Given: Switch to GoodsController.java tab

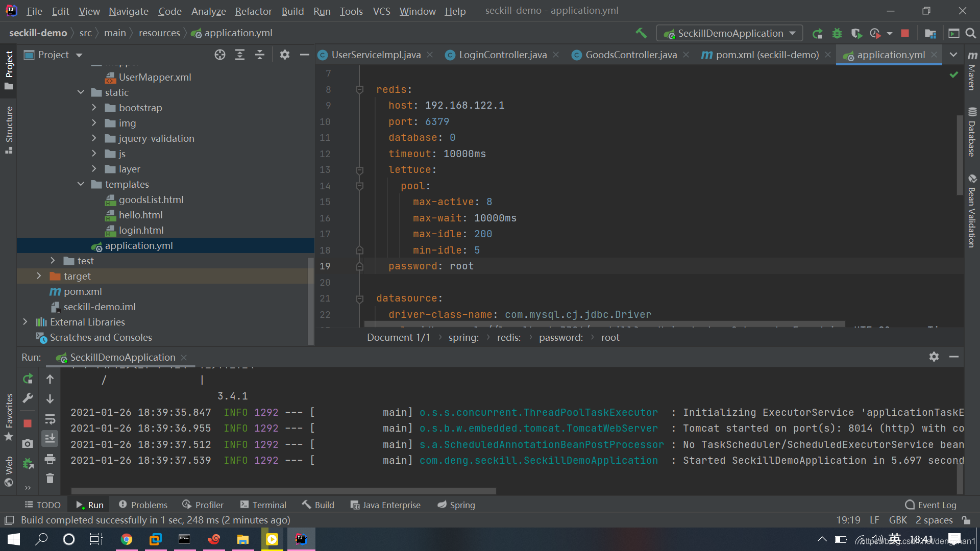Looking at the screenshot, I should tap(631, 55).
